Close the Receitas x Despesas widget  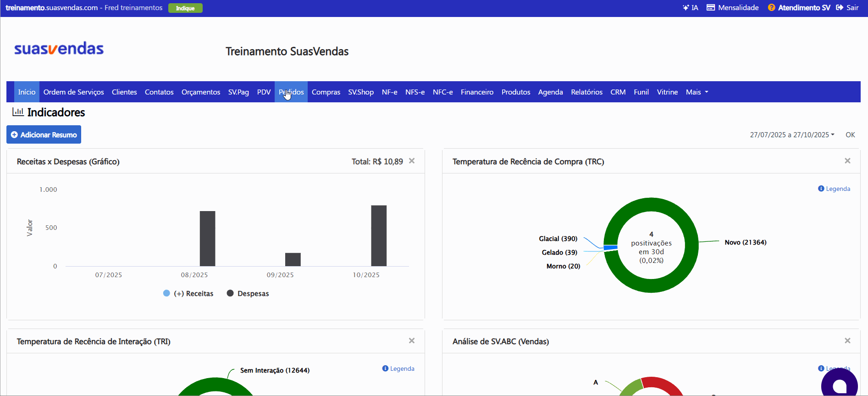click(x=412, y=161)
